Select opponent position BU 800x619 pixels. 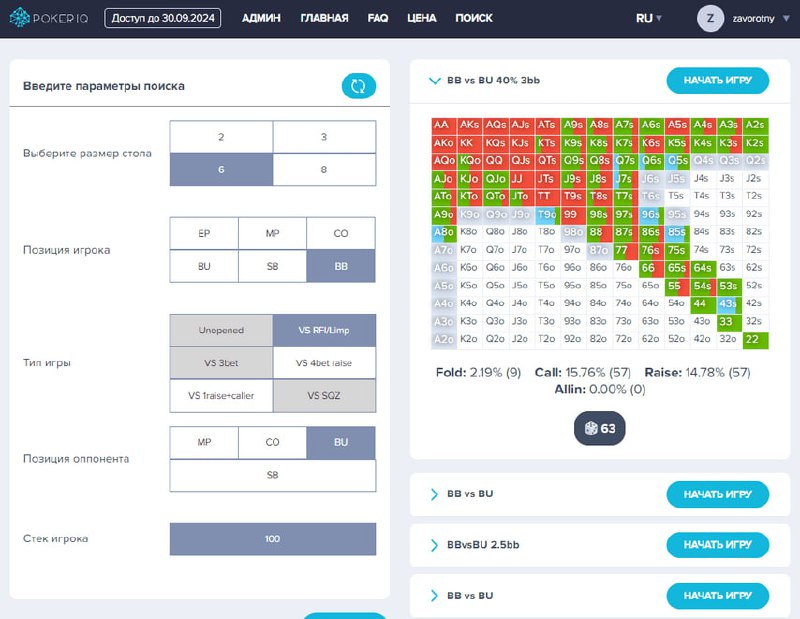click(341, 442)
